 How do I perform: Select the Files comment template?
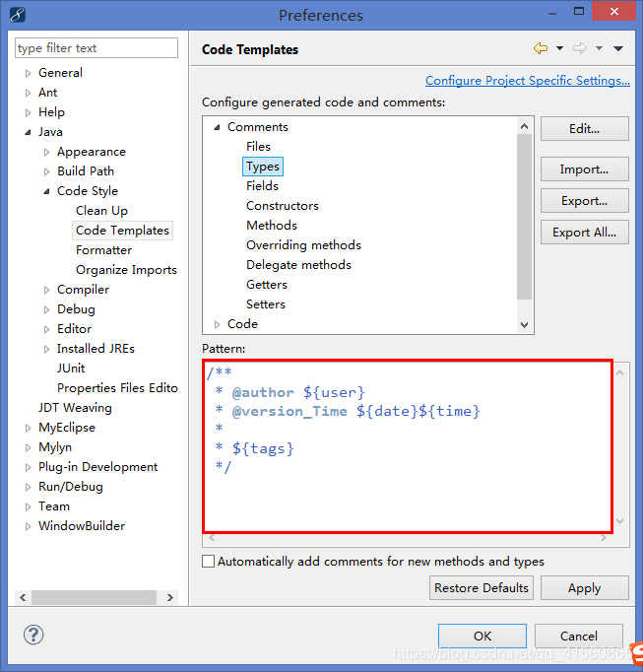click(258, 147)
